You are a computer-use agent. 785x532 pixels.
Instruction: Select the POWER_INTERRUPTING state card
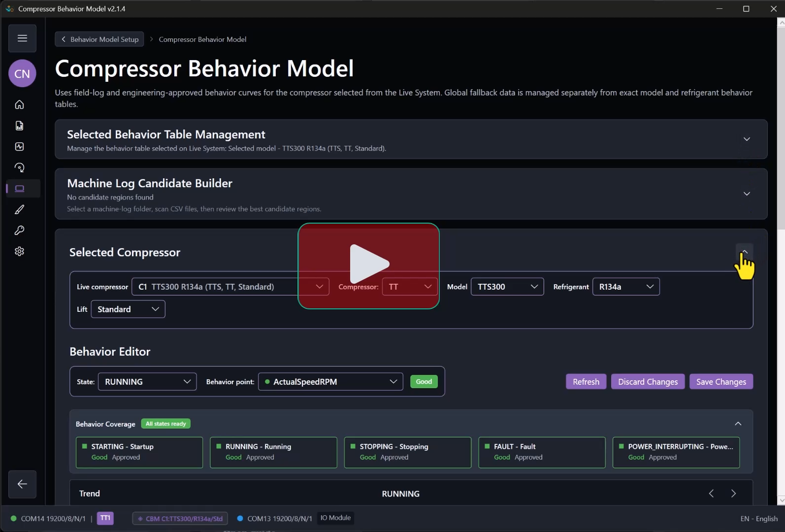pos(676,452)
